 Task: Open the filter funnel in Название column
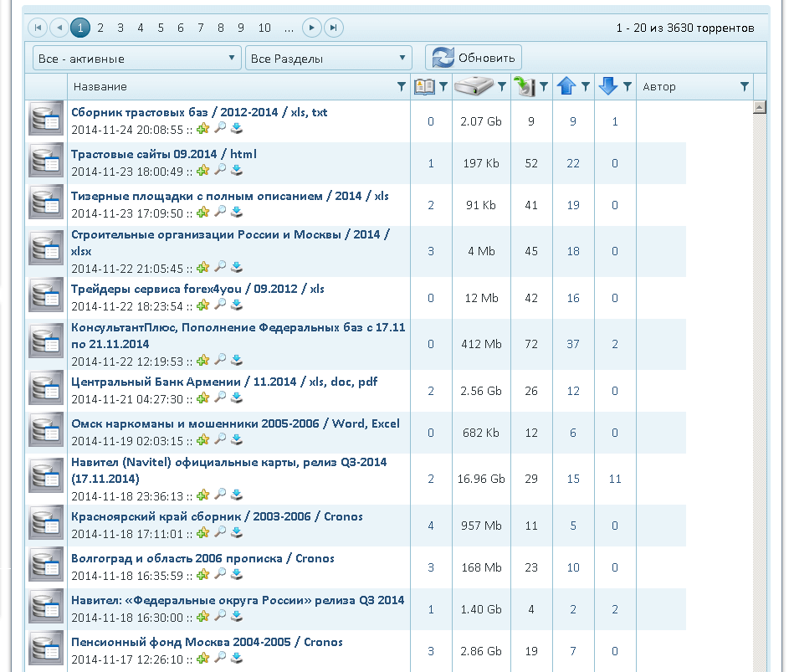click(x=401, y=86)
